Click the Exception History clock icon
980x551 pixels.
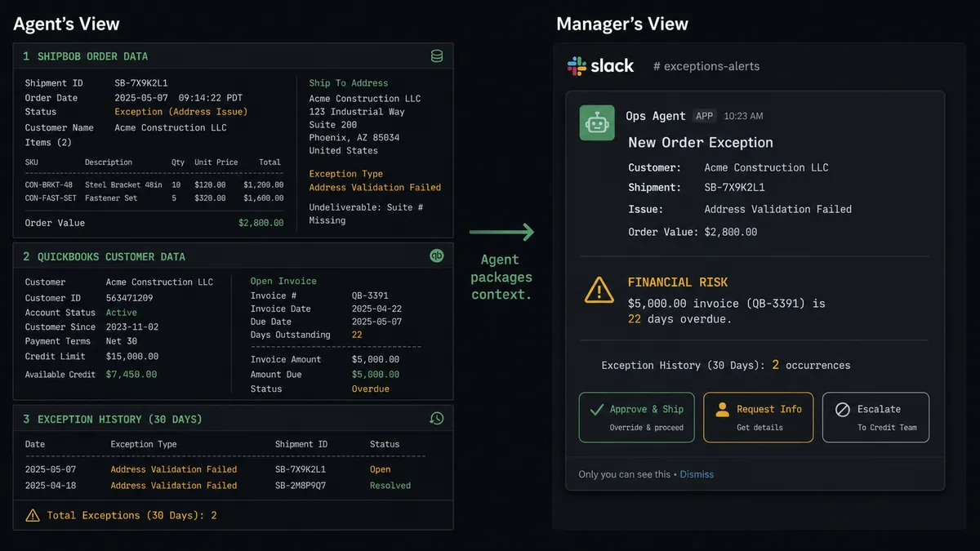437,418
